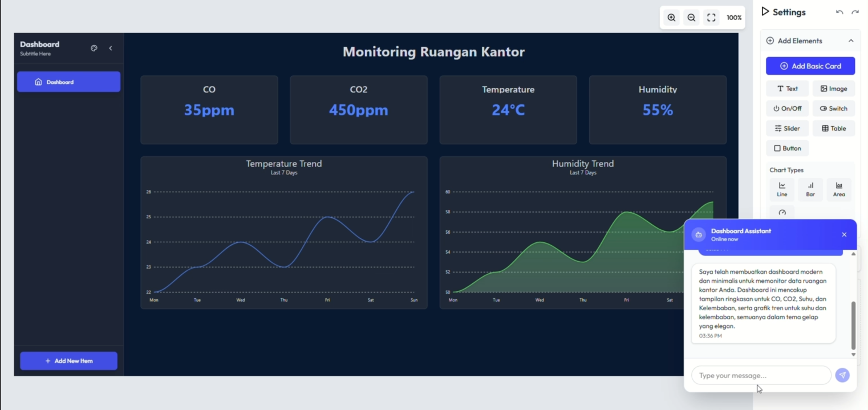Viewport: 868px width, 410px height.
Task: Select the Line chart type
Action: tap(782, 189)
